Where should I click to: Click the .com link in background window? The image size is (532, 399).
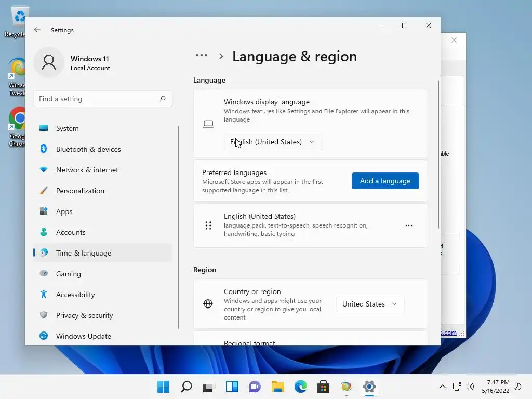pos(448,332)
